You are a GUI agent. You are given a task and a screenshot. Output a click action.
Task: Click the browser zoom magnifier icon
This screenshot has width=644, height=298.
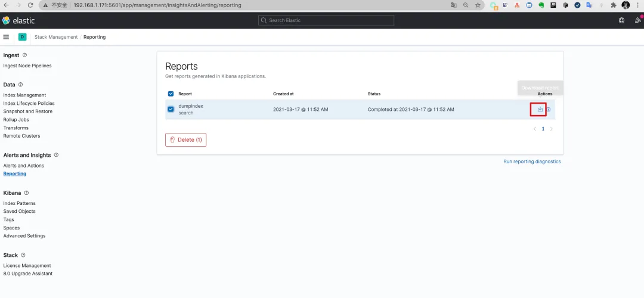[466, 5]
